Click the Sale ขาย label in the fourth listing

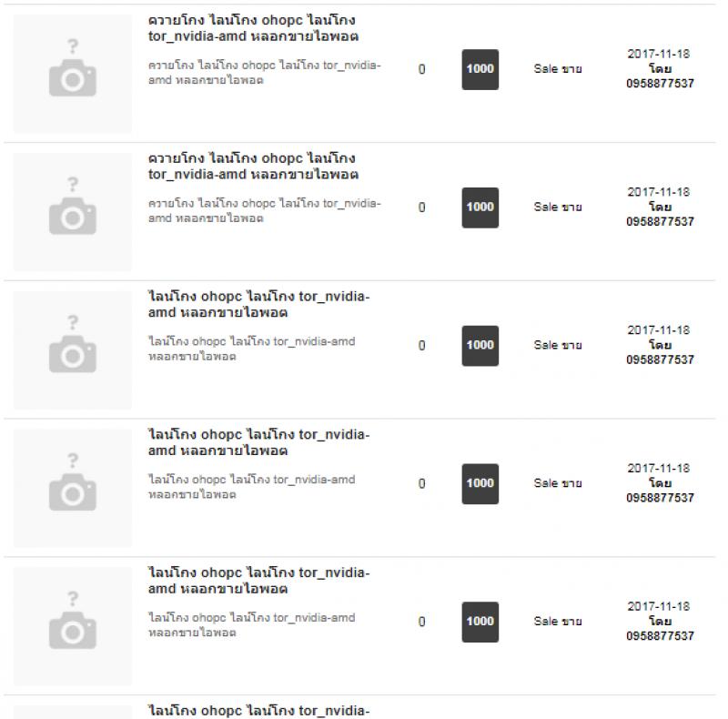558,483
